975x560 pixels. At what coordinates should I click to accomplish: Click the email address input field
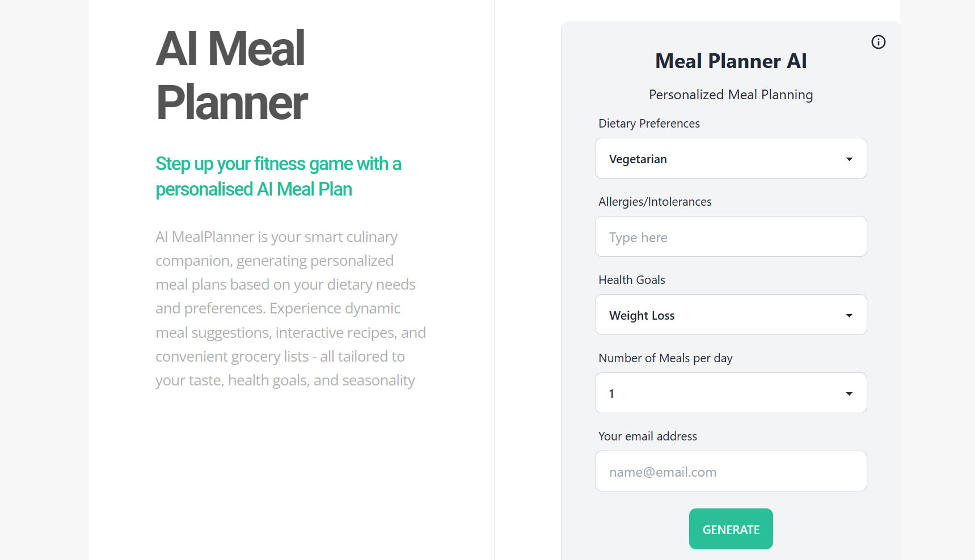click(731, 472)
